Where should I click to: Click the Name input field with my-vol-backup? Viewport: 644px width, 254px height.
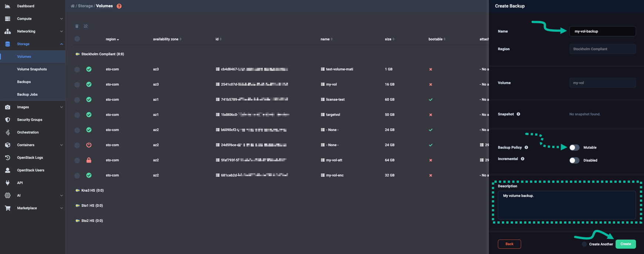(603, 32)
